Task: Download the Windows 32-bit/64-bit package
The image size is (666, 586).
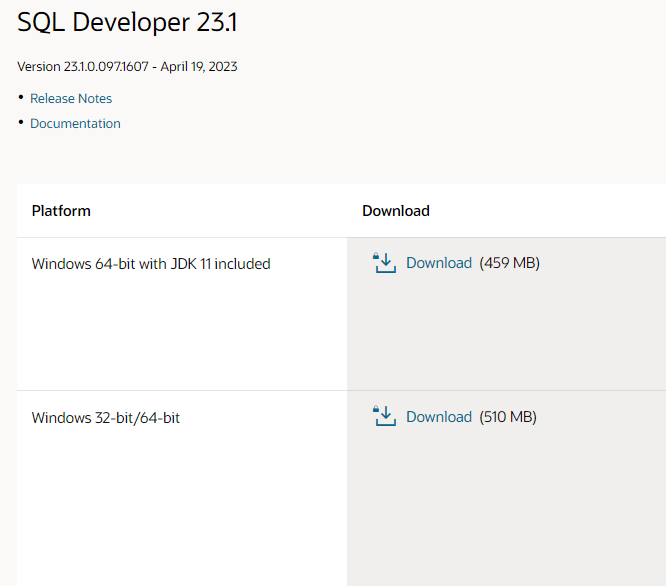Action: [439, 417]
